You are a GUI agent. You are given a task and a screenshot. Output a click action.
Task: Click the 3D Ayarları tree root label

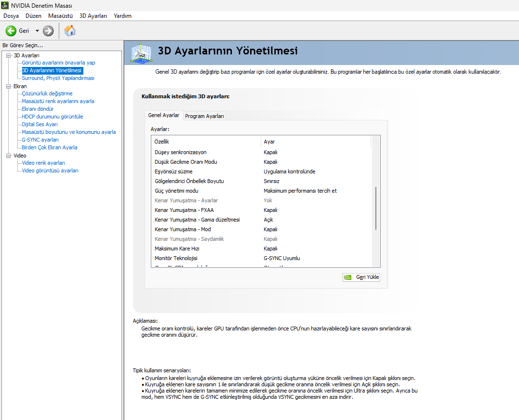click(27, 55)
